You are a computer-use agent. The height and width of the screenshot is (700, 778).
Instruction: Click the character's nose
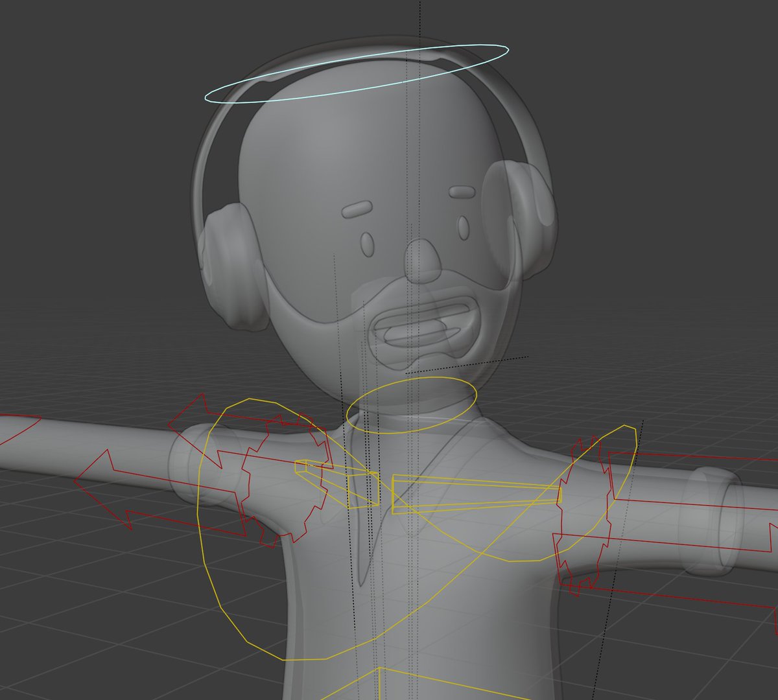pos(421,259)
